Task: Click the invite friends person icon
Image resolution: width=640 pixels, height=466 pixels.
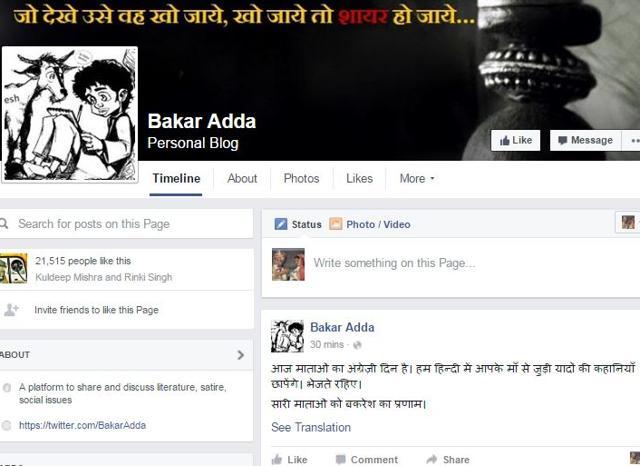Action: pos(11,310)
